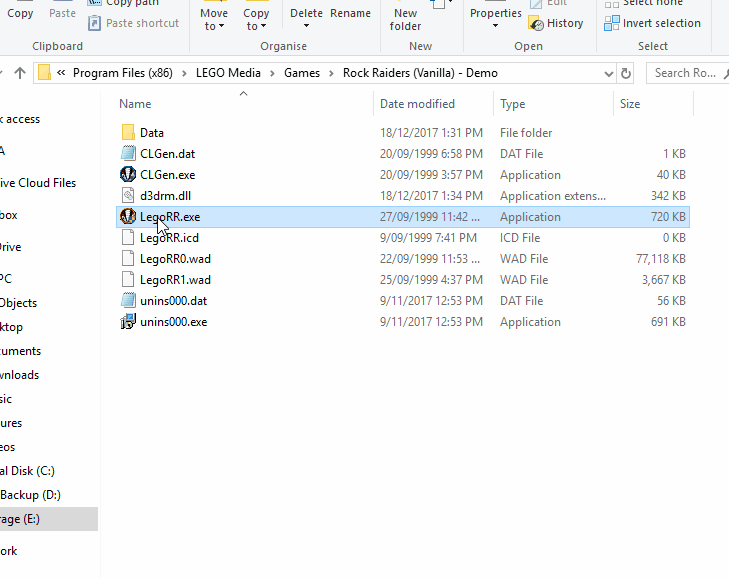Image resolution: width=729 pixels, height=578 pixels.
Task: Select LegoRR.icd file name
Action: (169, 238)
